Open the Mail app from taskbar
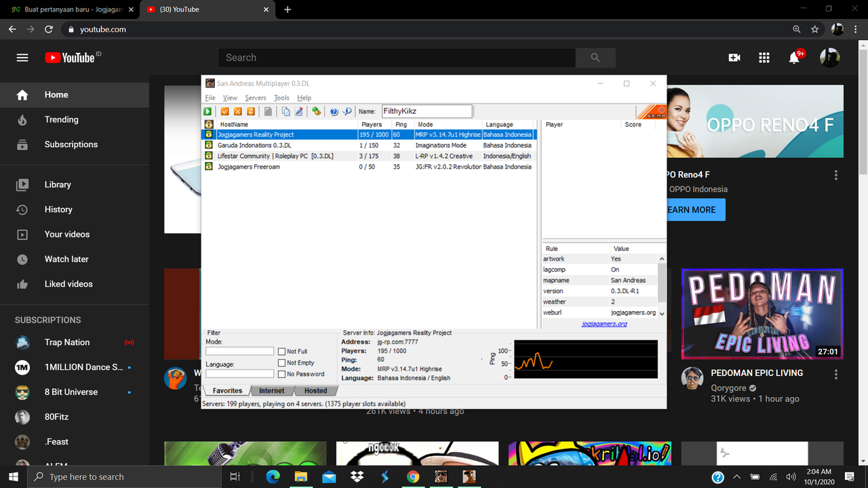This screenshot has height=488, width=868. coord(329,477)
